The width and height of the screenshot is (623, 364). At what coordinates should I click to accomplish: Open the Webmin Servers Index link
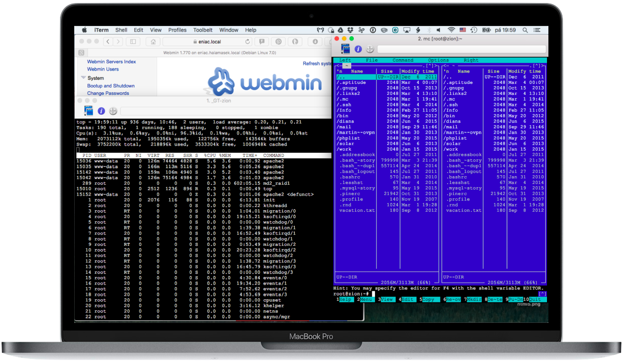(x=112, y=62)
